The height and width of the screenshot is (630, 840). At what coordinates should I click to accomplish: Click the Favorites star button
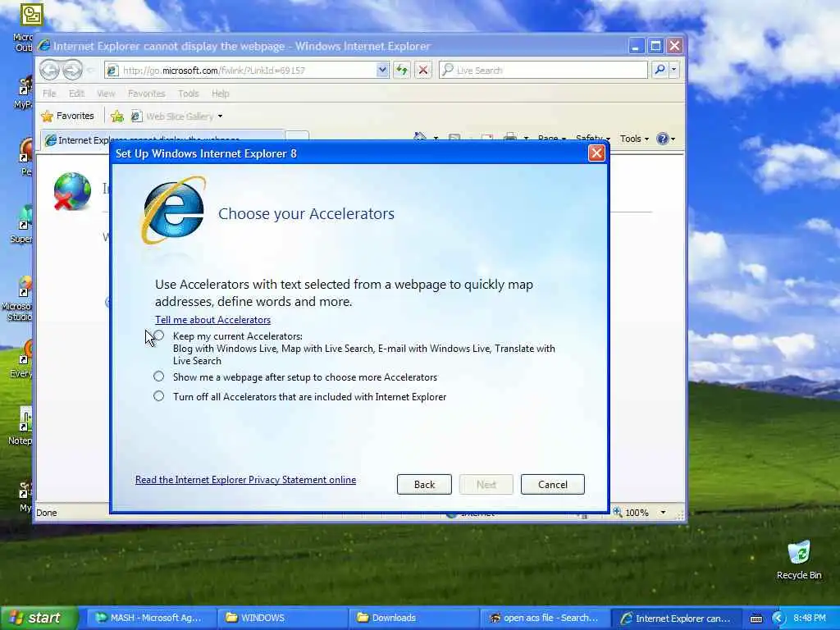pyautogui.click(x=67, y=116)
